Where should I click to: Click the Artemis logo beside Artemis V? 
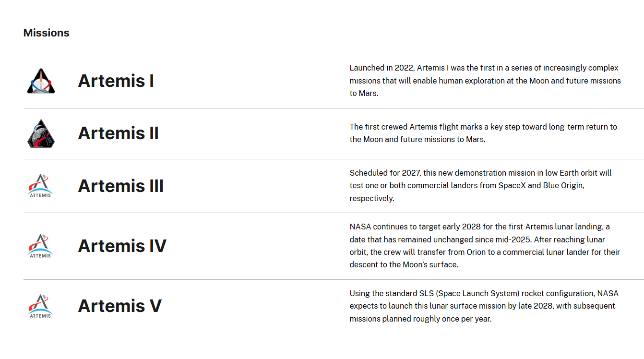coord(40,306)
